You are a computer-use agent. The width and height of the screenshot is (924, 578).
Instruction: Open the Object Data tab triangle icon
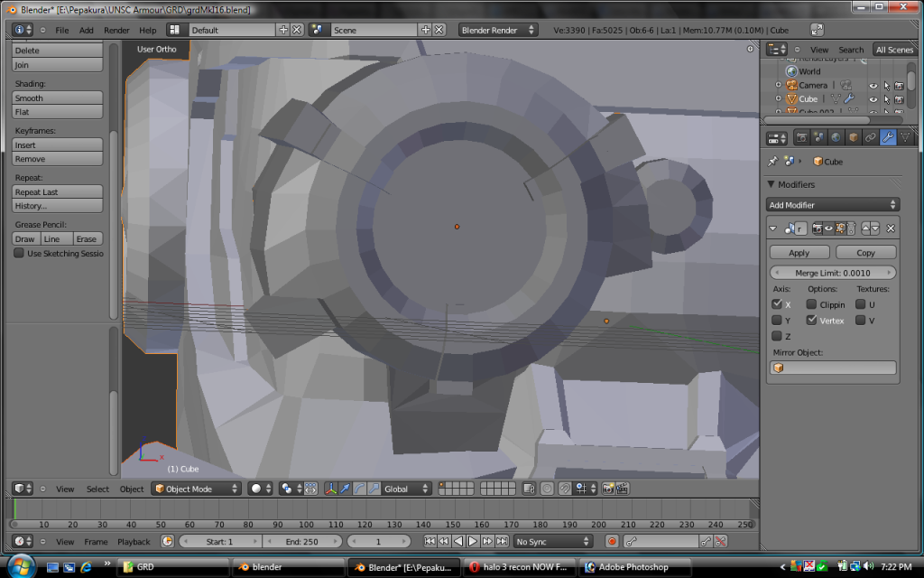click(x=905, y=137)
